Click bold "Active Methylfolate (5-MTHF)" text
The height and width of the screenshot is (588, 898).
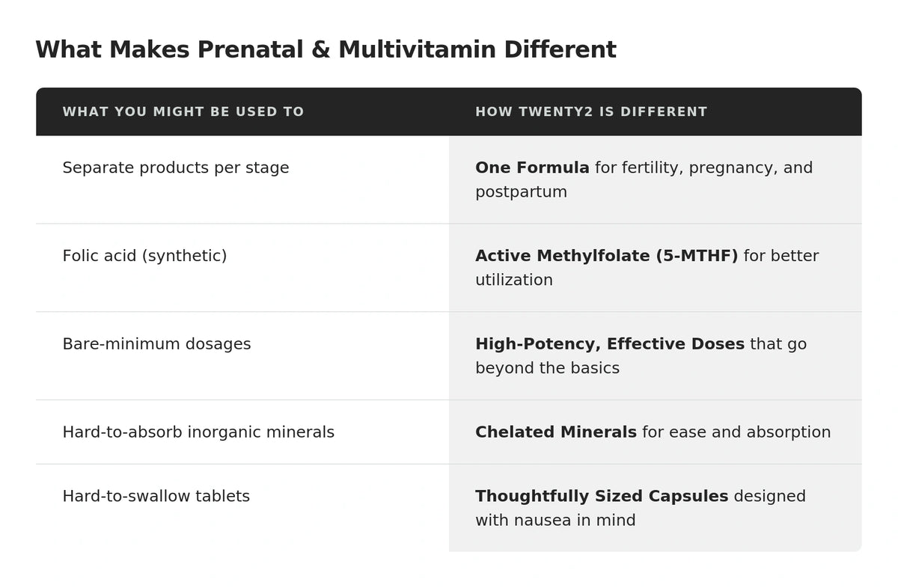click(x=606, y=256)
